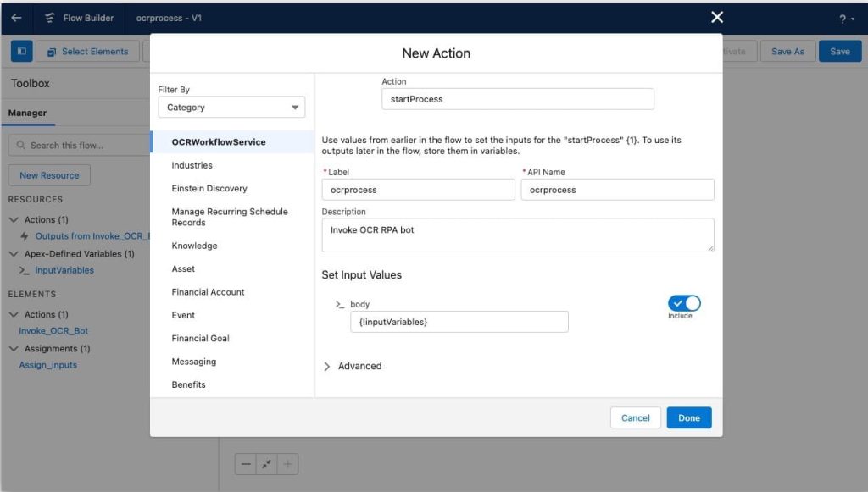The height and width of the screenshot is (492, 868).
Task: Zoom out using the minus icon on canvas
Action: coord(245,464)
